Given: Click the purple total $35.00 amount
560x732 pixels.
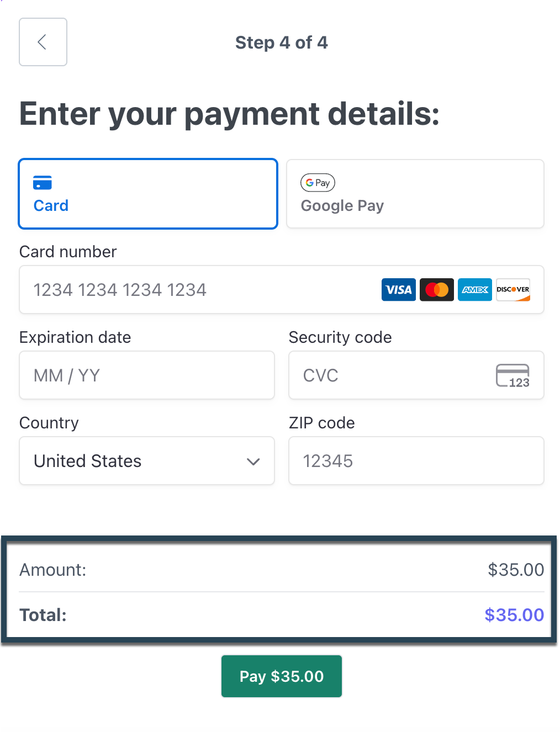Looking at the screenshot, I should point(514,615).
